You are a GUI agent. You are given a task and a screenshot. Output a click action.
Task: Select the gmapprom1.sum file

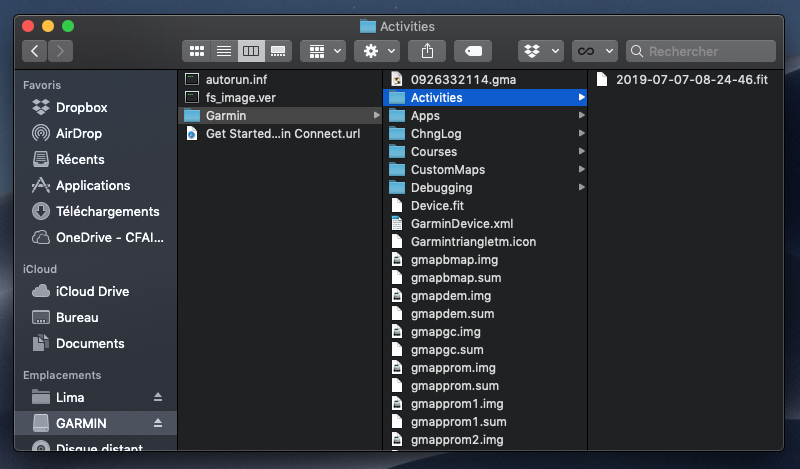(x=485, y=422)
